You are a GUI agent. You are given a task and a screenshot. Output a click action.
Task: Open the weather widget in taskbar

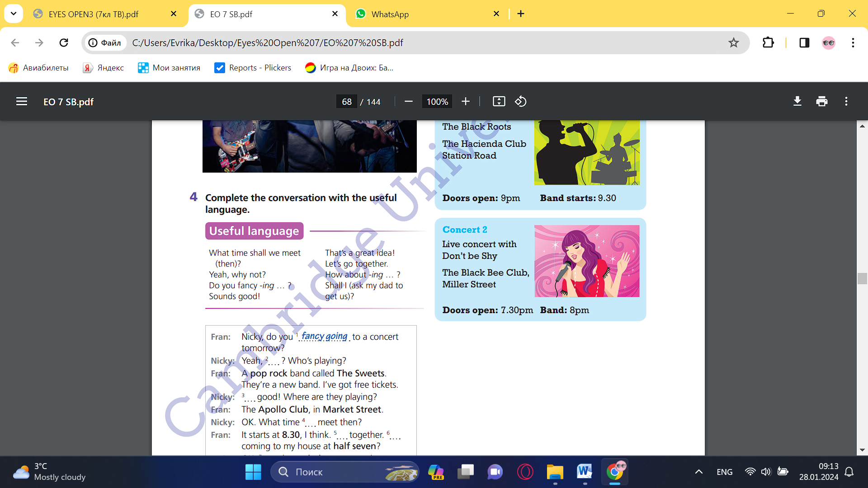[50, 472]
